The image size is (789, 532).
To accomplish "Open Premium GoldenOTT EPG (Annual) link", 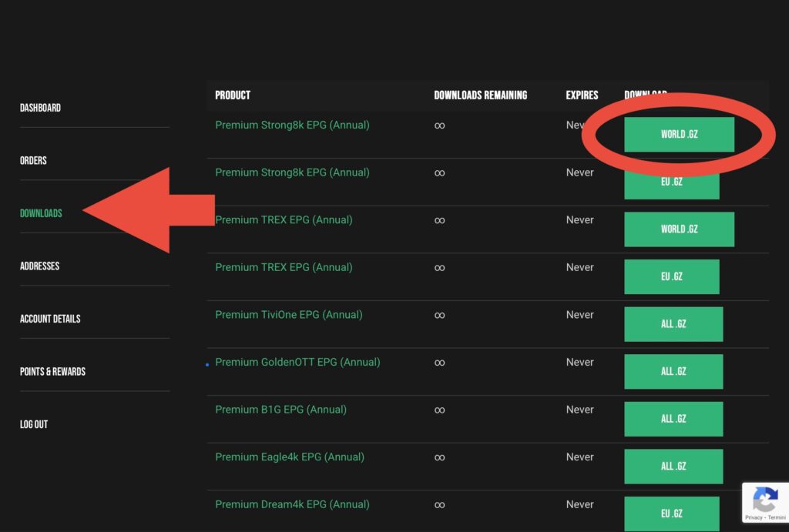I will 297,362.
